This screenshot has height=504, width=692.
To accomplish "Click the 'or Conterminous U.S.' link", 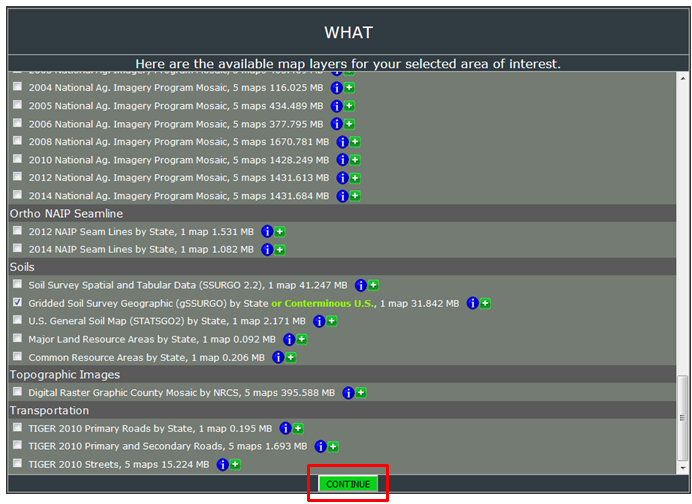I will tap(323, 304).
